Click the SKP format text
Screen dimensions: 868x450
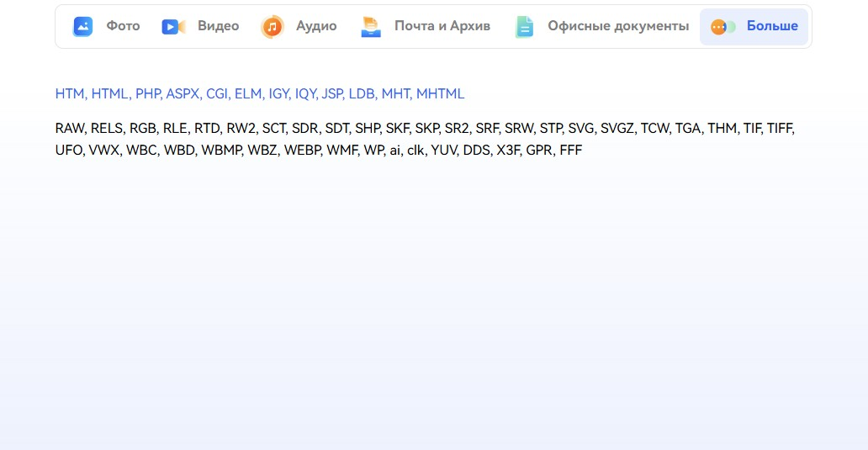coord(426,129)
